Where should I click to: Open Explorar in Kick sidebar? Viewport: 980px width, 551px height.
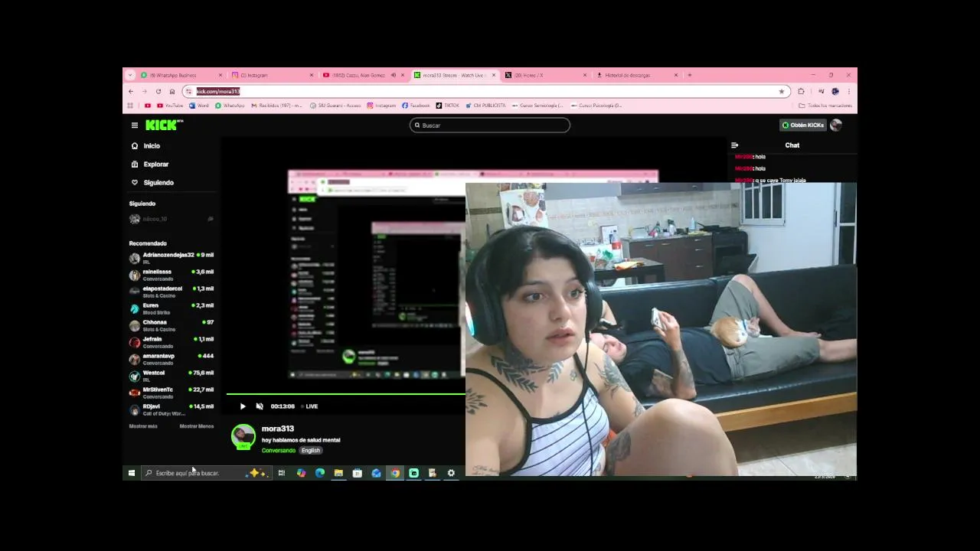[x=150, y=164]
